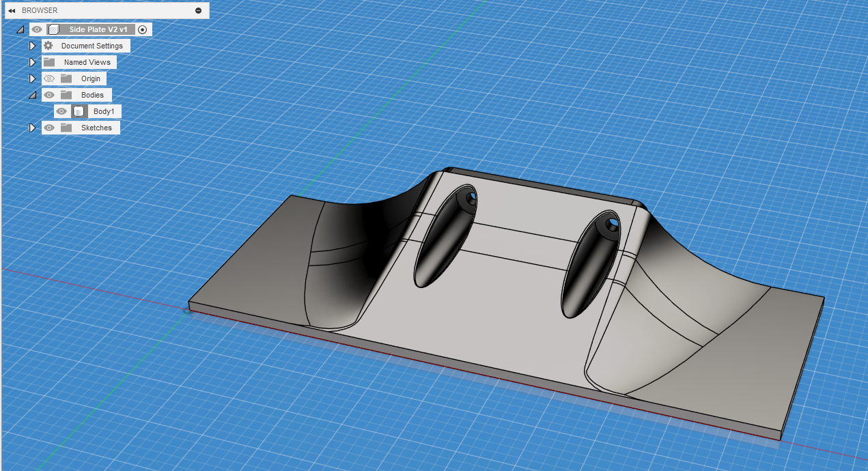Click the Document Settings gear icon
Screen dimensions: 868x471
pyautogui.click(x=48, y=46)
